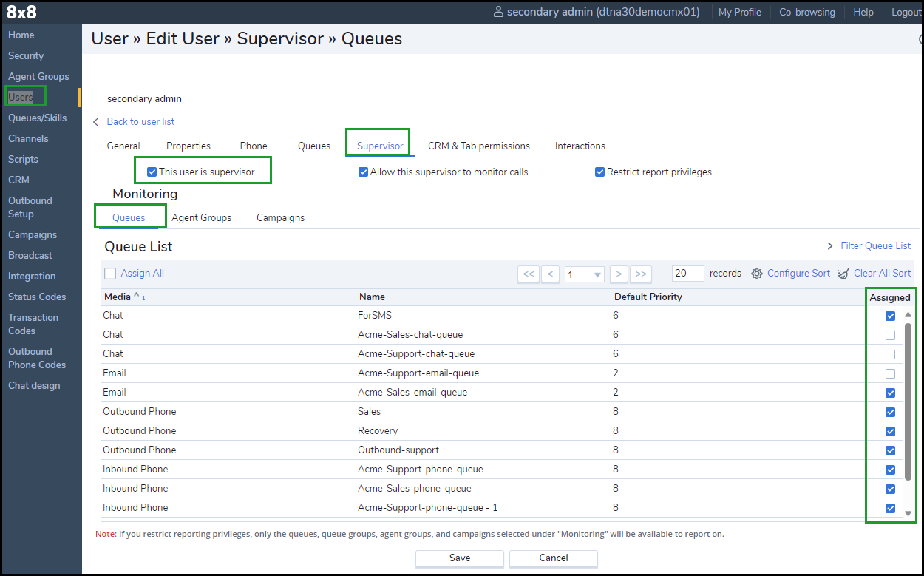Click the back arrow icon before Back to user list
The width and height of the screenshot is (924, 576).
point(96,121)
